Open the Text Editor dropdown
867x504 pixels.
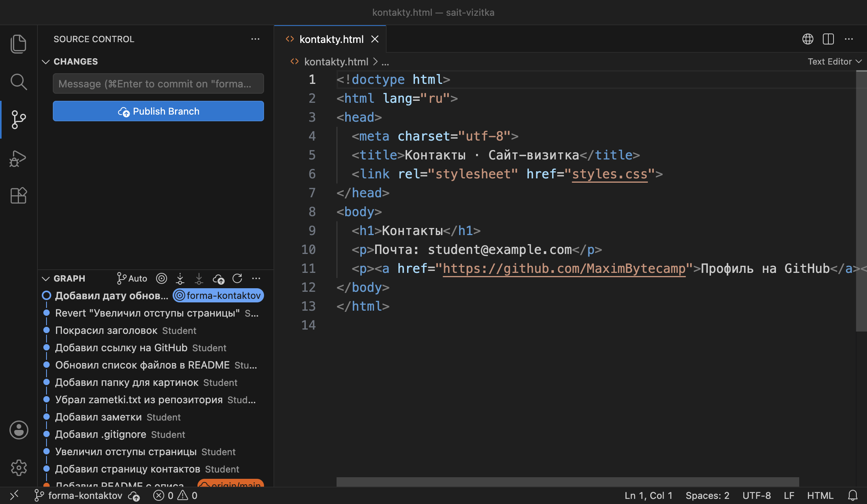pyautogui.click(x=835, y=61)
